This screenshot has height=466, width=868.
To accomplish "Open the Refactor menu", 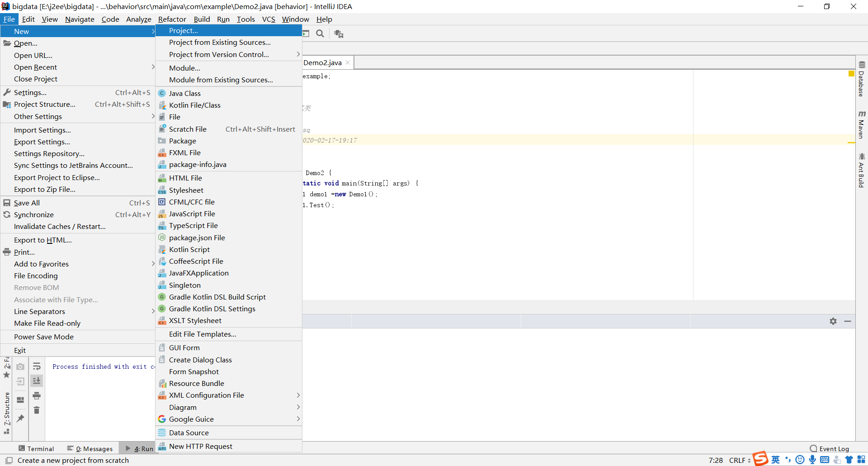I will click(172, 19).
